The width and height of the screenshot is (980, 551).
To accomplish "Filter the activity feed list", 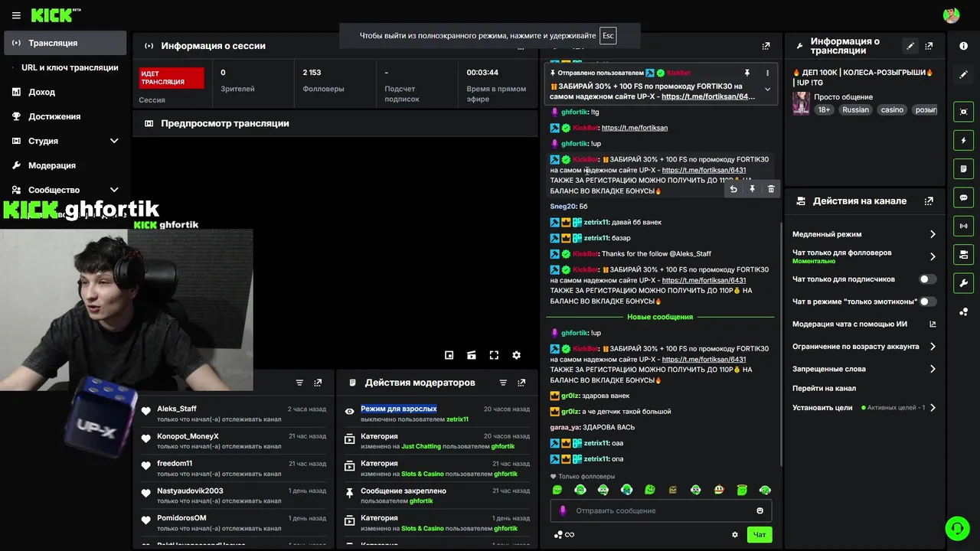I will pos(299,383).
